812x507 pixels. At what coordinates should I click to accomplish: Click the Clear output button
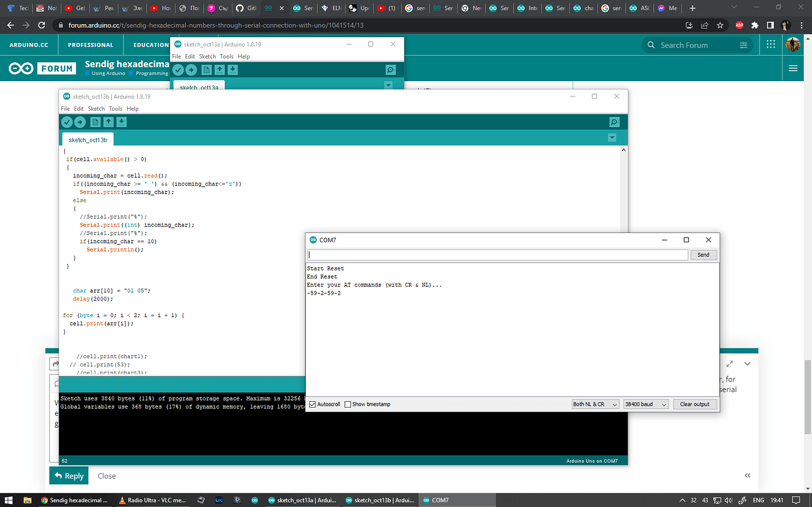(694, 404)
